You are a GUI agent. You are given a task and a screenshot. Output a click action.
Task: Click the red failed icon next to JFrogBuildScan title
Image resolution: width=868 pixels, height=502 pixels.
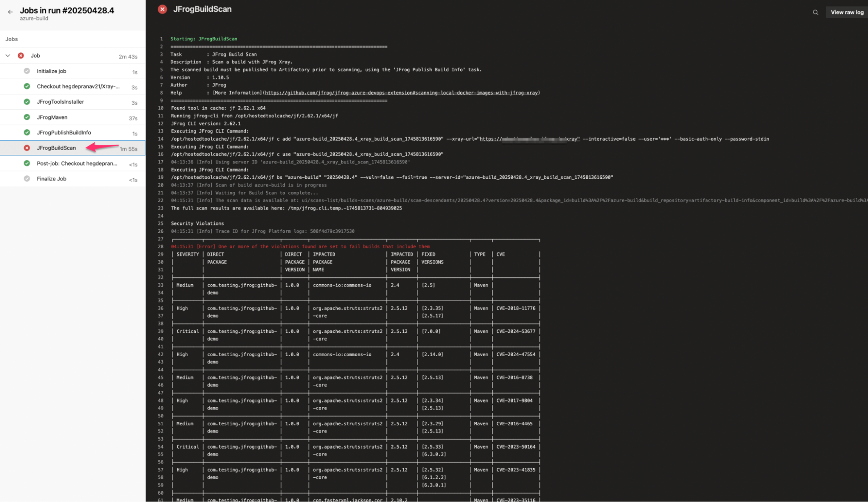pyautogui.click(x=162, y=9)
